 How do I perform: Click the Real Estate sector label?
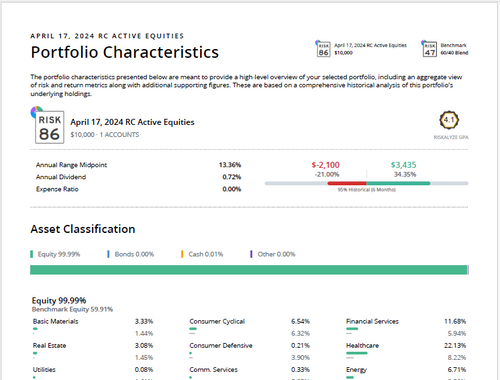tap(49, 346)
